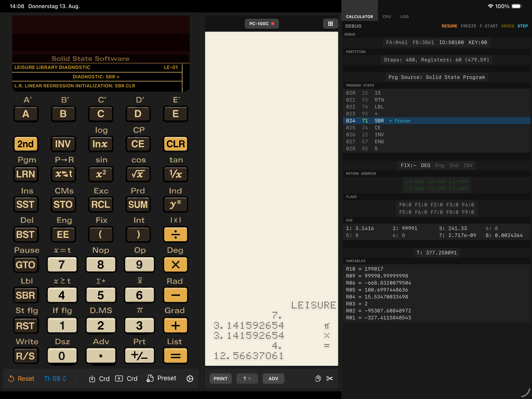Click RESUME in the debug bar
The image size is (532, 399).
tap(449, 26)
